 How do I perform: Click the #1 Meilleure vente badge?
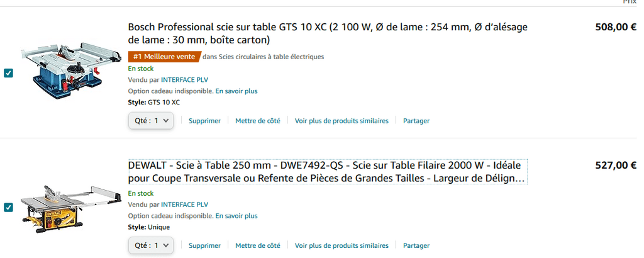[165, 57]
